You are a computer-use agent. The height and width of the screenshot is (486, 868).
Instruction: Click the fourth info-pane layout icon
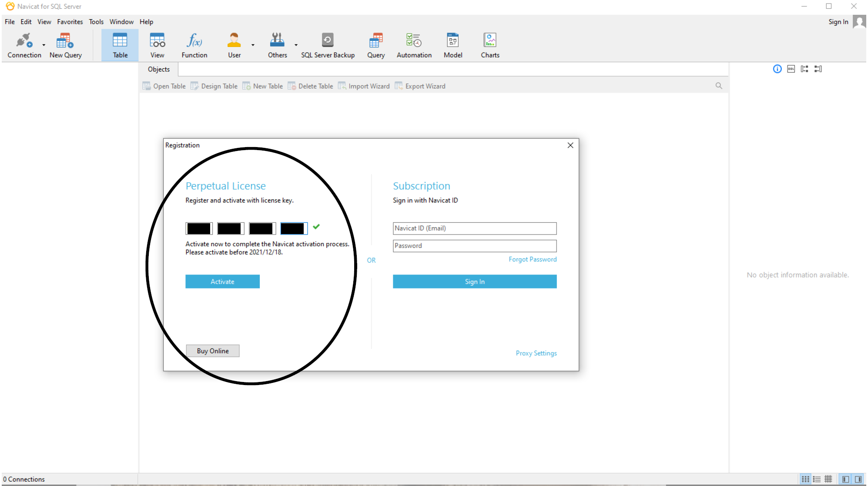(x=818, y=69)
